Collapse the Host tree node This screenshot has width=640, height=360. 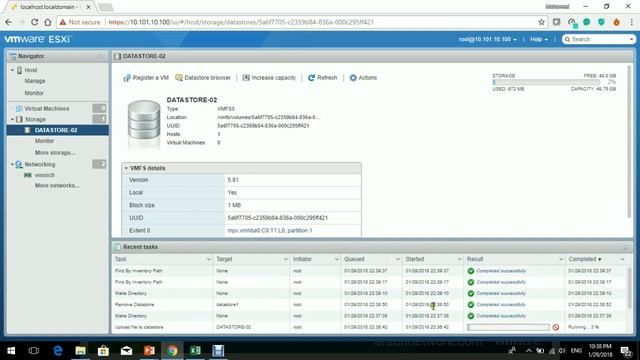point(12,70)
